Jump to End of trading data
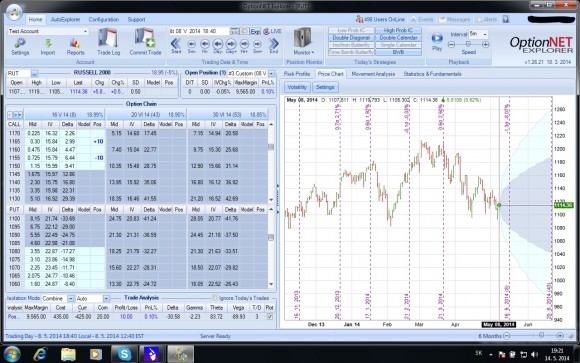Image resolution: width=580 pixels, height=363 pixels. [x=274, y=45]
